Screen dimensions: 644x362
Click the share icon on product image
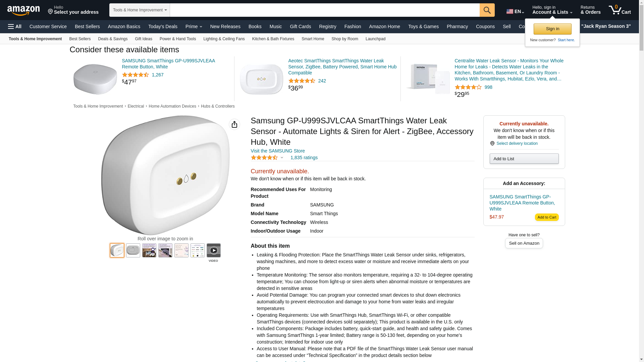234,124
